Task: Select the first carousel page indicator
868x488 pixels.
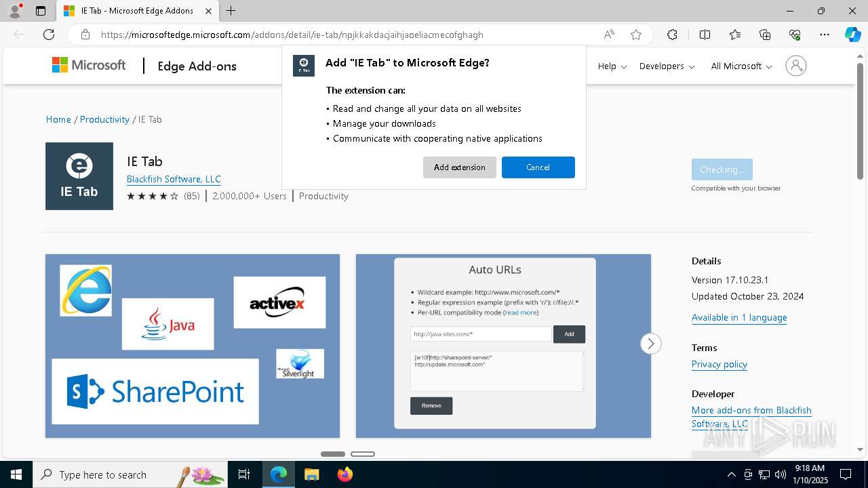Action: [333, 454]
